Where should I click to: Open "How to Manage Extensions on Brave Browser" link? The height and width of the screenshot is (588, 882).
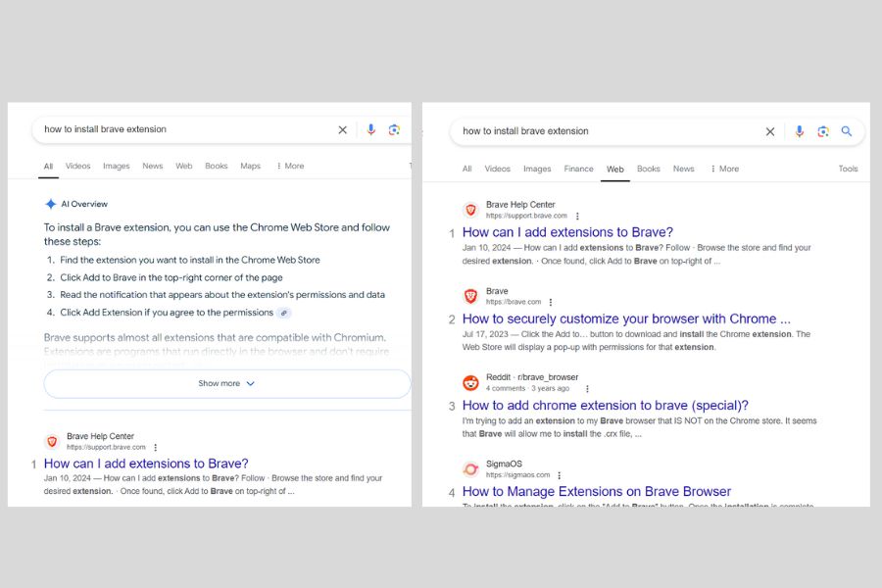(x=596, y=491)
